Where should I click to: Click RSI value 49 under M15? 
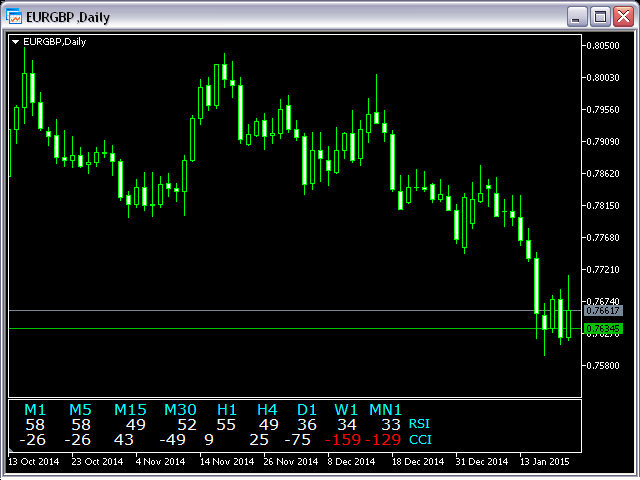click(136, 425)
